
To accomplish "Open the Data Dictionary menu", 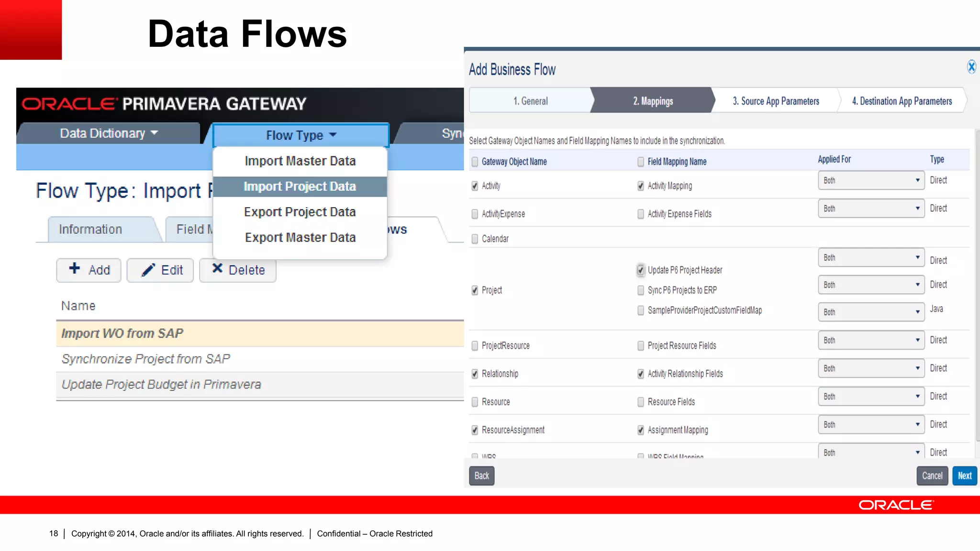I will [109, 133].
